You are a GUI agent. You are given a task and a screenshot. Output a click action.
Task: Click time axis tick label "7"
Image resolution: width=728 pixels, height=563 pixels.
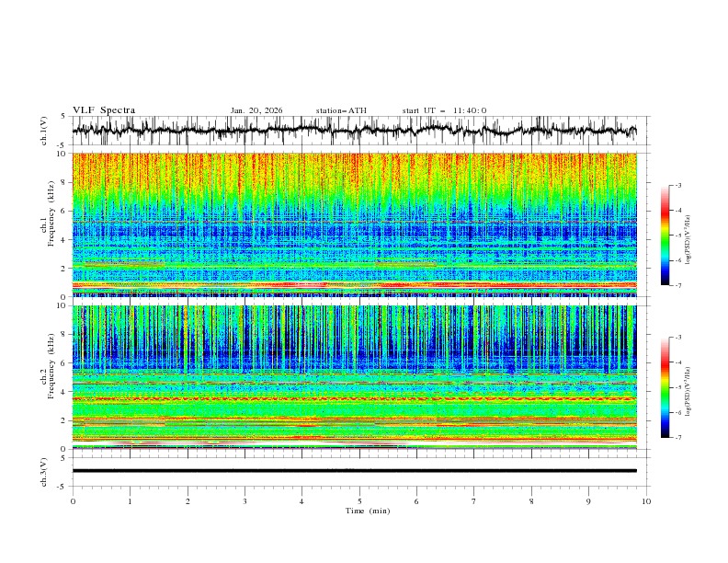[x=474, y=501]
